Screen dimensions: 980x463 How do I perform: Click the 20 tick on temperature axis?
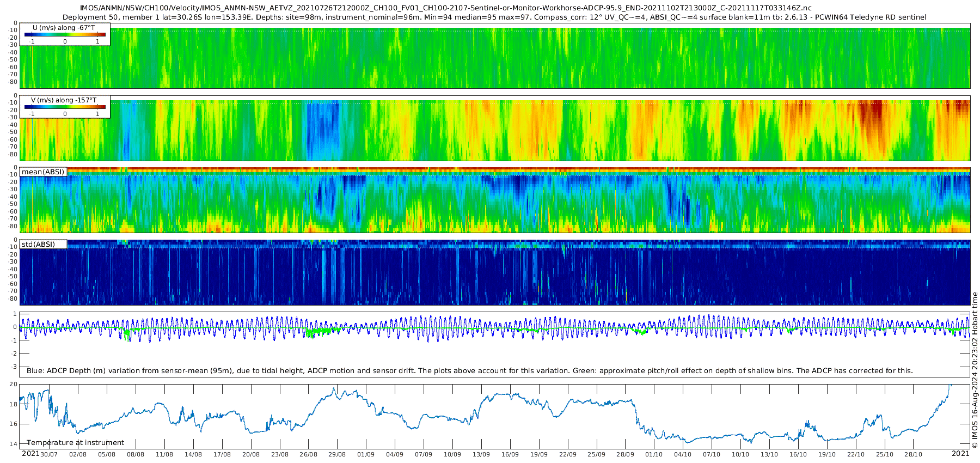(13, 384)
